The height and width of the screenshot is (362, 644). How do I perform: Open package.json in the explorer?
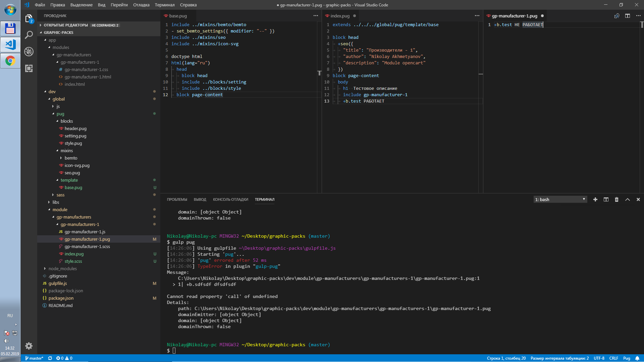(x=99, y=298)
